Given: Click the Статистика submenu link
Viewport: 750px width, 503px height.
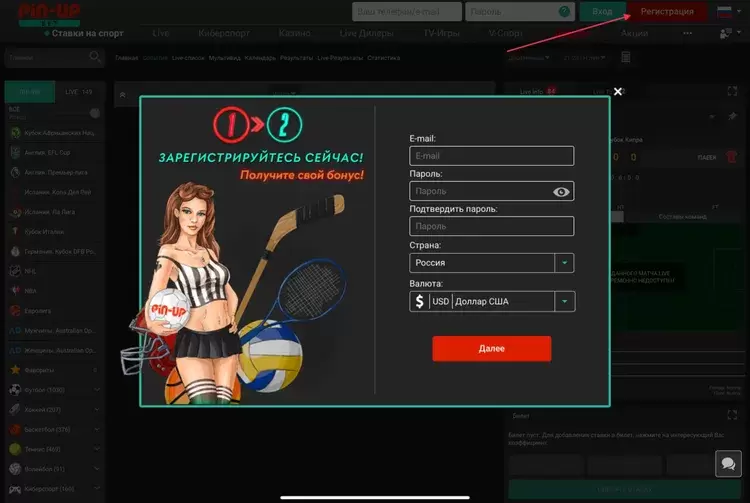Looking at the screenshot, I should (x=384, y=58).
